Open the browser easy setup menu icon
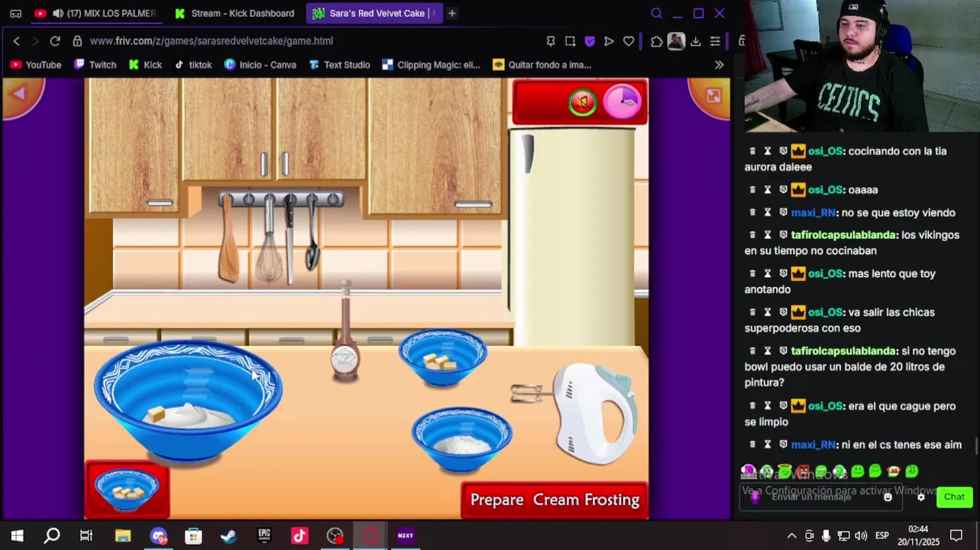Image resolution: width=980 pixels, height=550 pixels. pos(715,41)
